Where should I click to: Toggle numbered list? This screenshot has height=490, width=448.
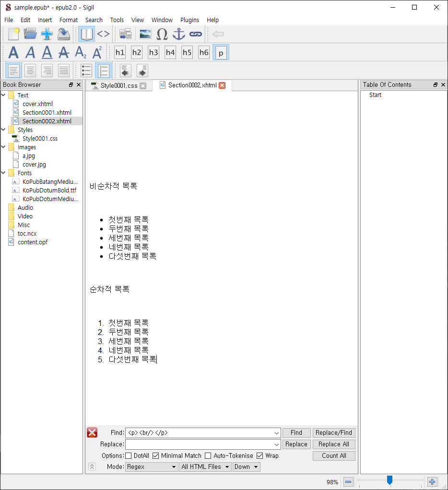point(104,71)
